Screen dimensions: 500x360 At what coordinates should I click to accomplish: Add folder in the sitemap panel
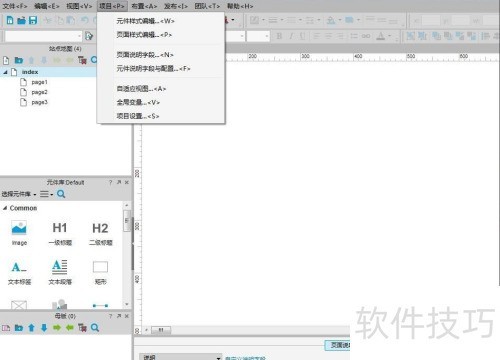point(19,60)
